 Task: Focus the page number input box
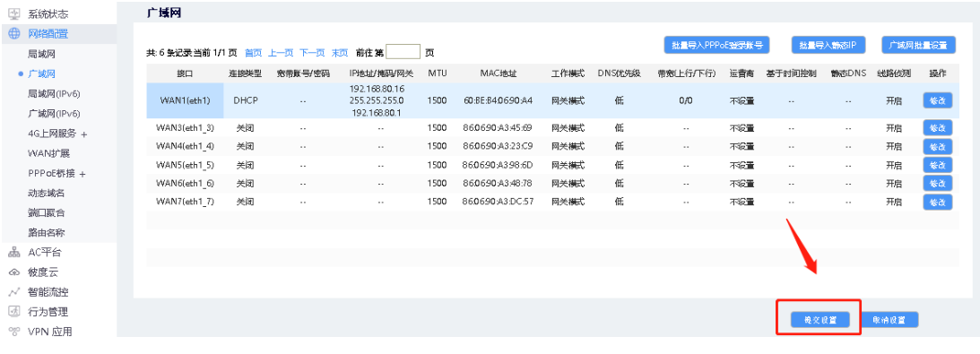click(403, 52)
